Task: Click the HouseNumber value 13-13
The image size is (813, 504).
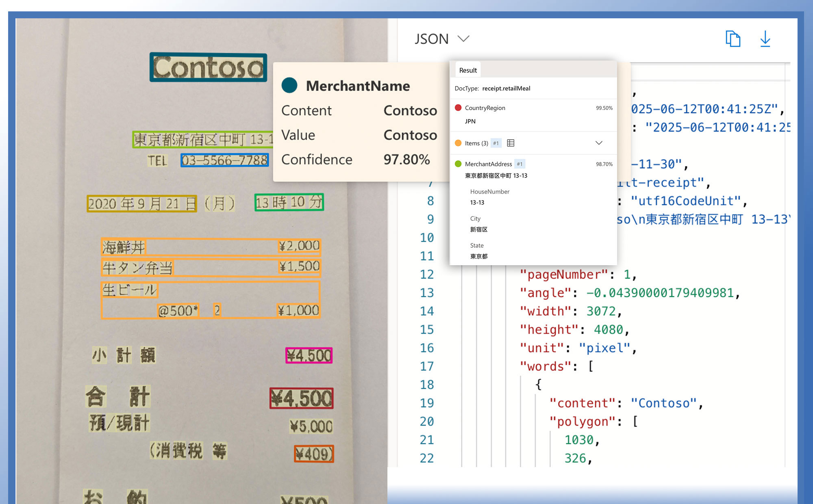Action: click(477, 202)
